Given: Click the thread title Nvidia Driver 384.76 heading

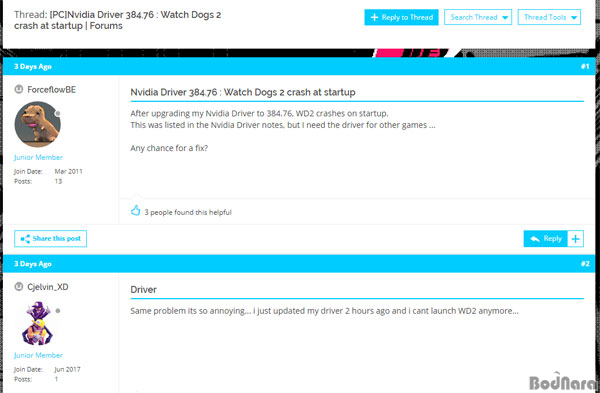Looking at the screenshot, I should 243,92.
